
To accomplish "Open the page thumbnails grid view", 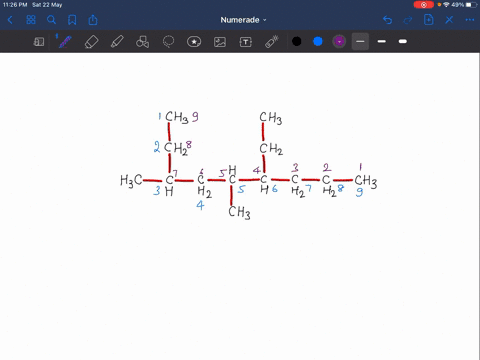I will [x=31, y=20].
